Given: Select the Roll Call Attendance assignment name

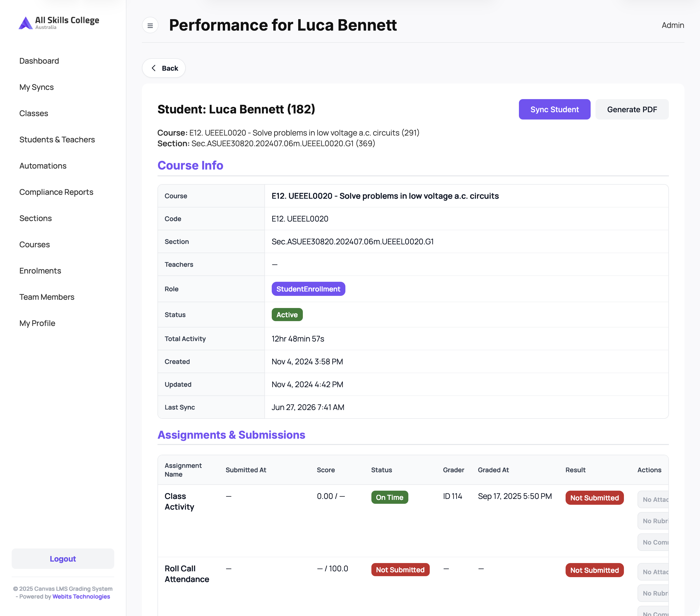Looking at the screenshot, I should point(187,574).
